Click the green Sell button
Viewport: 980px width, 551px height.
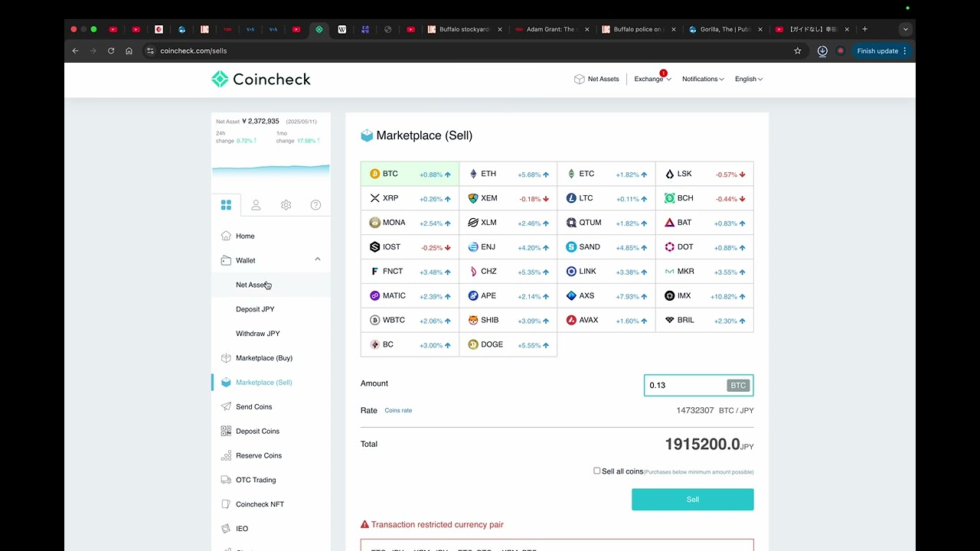coord(693,500)
